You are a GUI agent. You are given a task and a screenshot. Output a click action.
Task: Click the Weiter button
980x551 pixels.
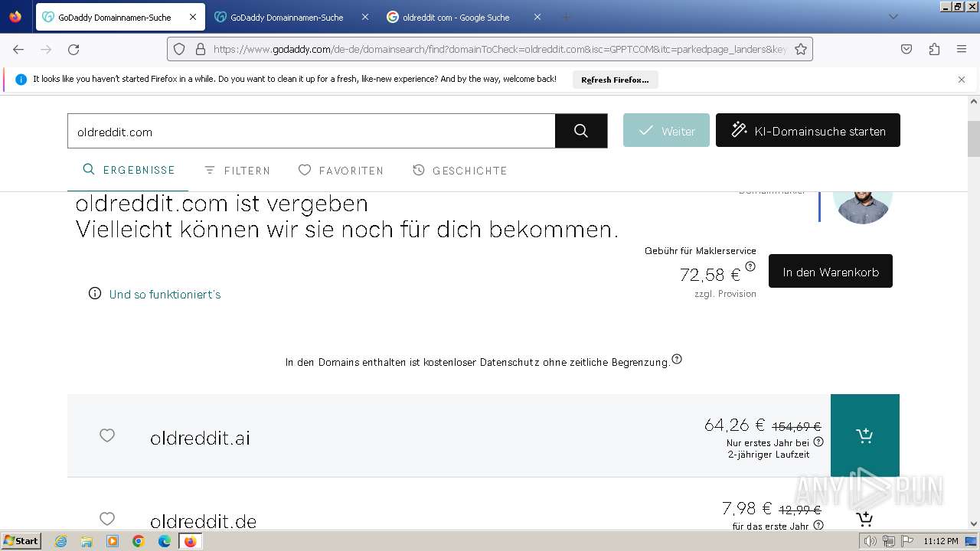click(666, 131)
